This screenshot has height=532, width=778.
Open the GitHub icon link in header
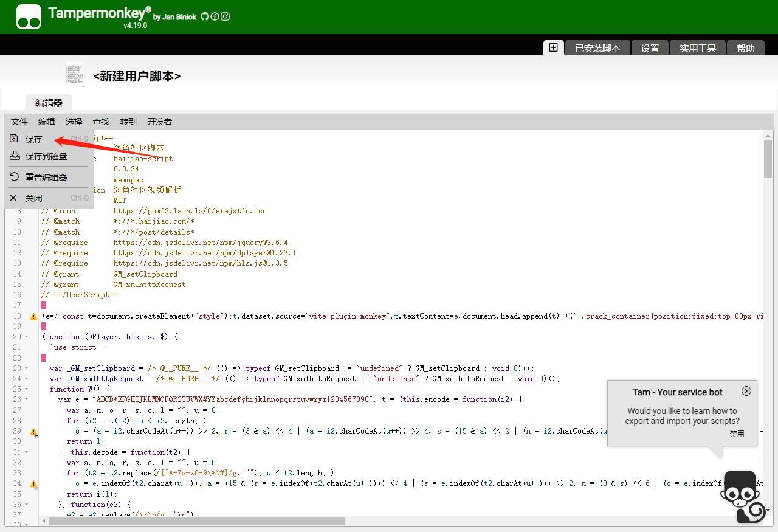point(205,16)
